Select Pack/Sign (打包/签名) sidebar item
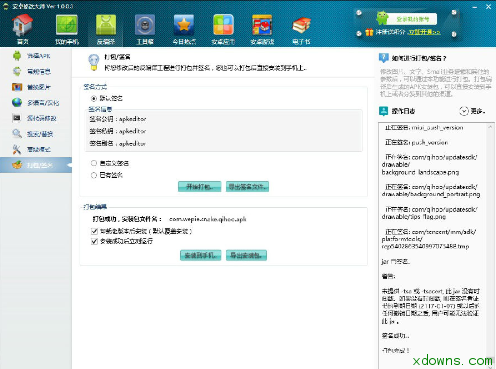This screenshot has height=369, width=496. [36, 165]
